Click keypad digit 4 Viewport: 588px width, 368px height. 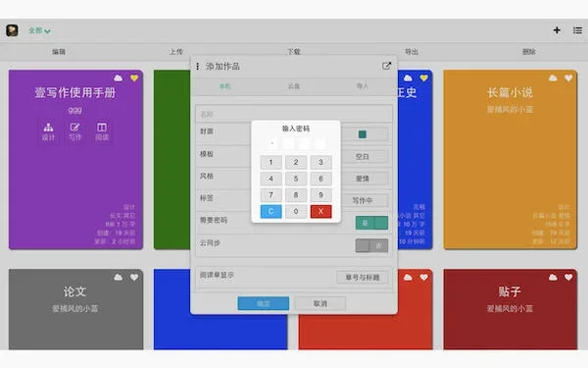(270, 179)
